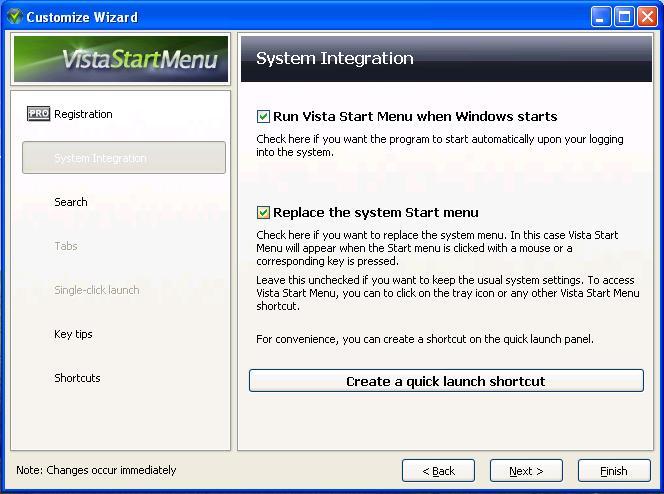Click the 'replace the system menu' description paragraph
Screen dimensions: 664x494
[x=437, y=248]
